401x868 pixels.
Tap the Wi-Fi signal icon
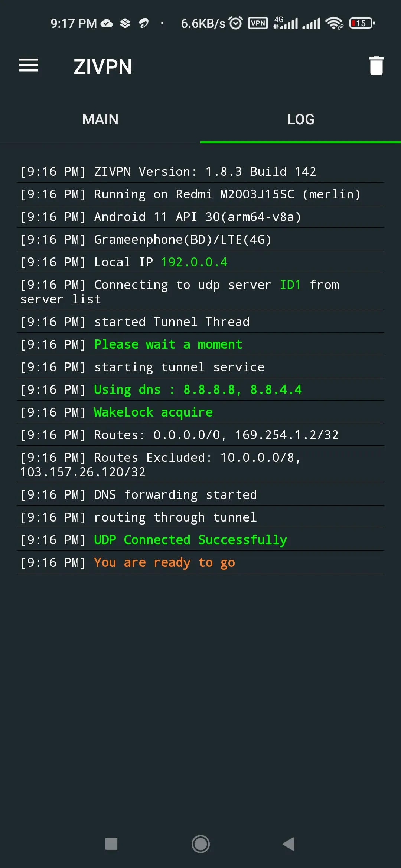(x=333, y=23)
